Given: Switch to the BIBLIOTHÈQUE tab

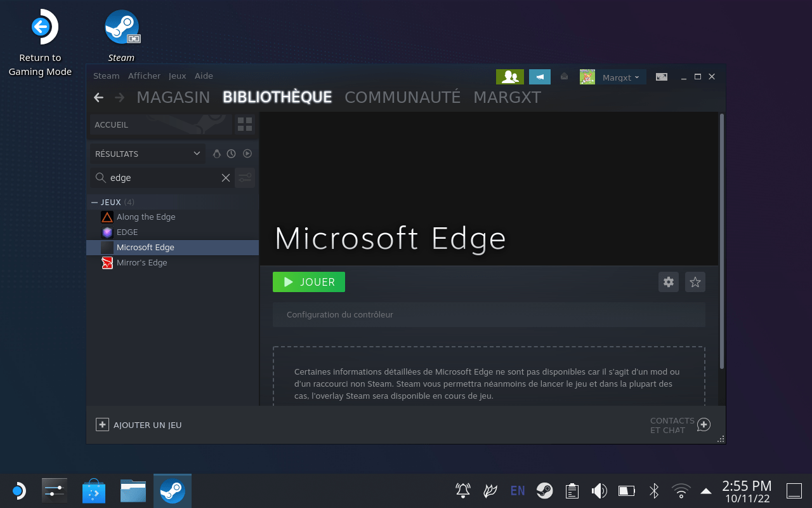Looking at the screenshot, I should [277, 97].
